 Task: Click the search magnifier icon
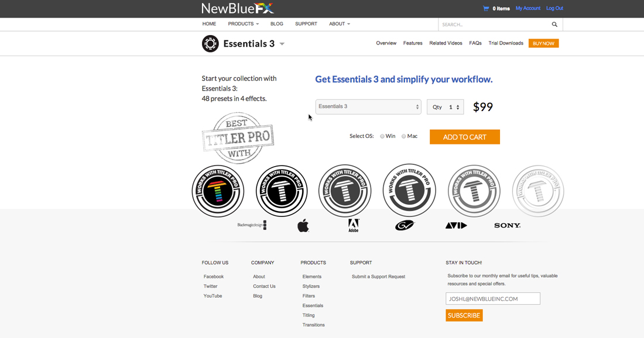pyautogui.click(x=554, y=25)
